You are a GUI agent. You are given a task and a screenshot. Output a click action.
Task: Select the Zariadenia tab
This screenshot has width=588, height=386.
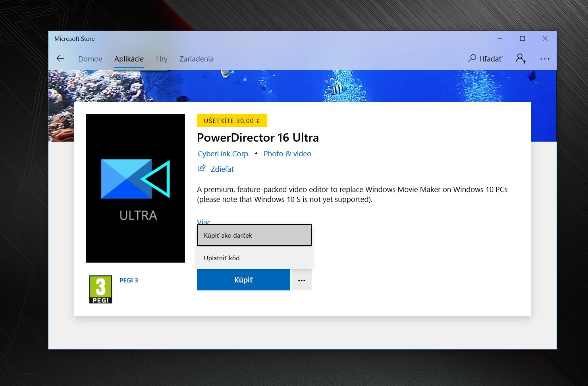coord(197,59)
